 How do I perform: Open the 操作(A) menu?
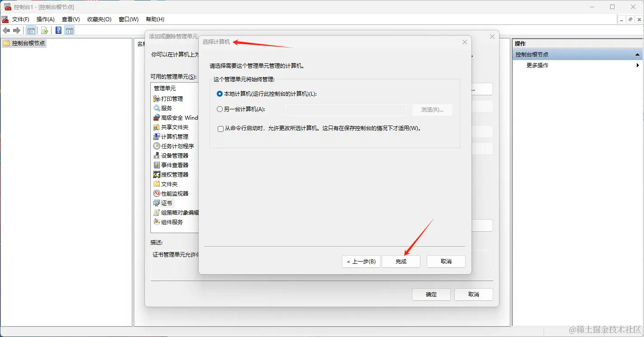click(46, 19)
